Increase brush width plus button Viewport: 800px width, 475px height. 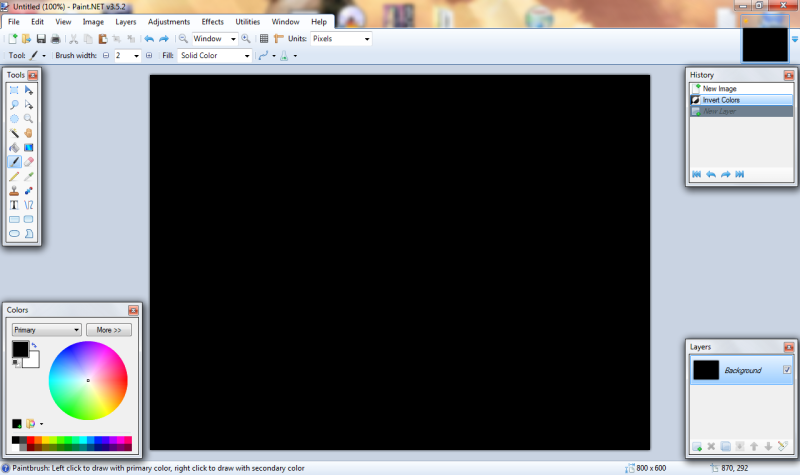coord(149,56)
